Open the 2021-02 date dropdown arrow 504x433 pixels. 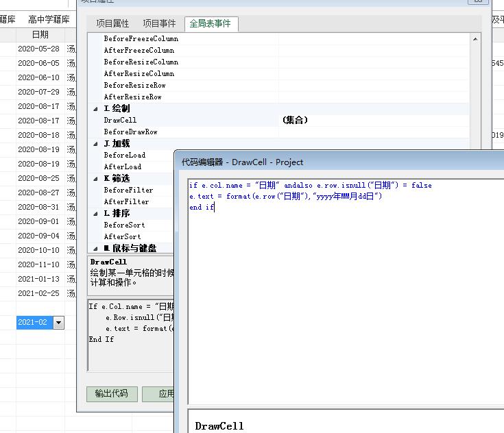[x=58, y=323]
